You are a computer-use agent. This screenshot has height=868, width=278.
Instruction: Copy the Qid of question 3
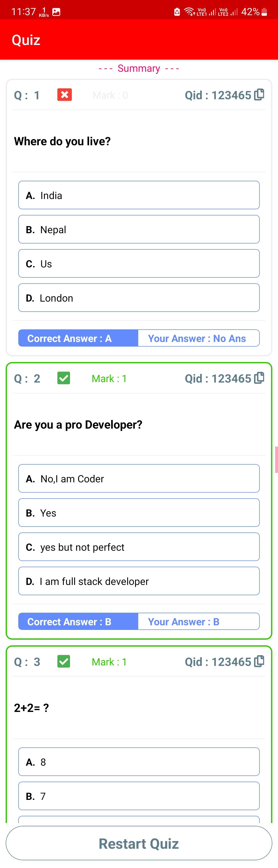(x=259, y=662)
